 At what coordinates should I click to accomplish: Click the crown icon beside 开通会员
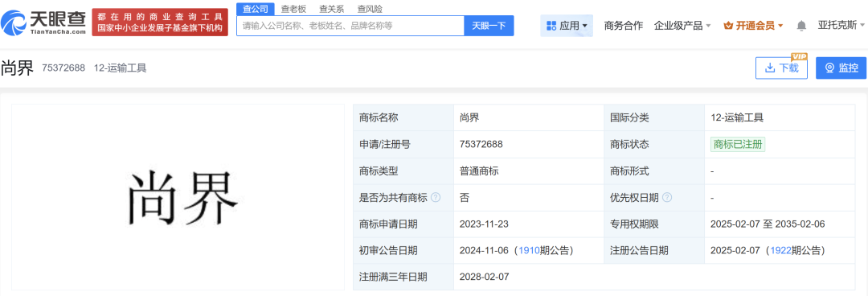click(728, 26)
